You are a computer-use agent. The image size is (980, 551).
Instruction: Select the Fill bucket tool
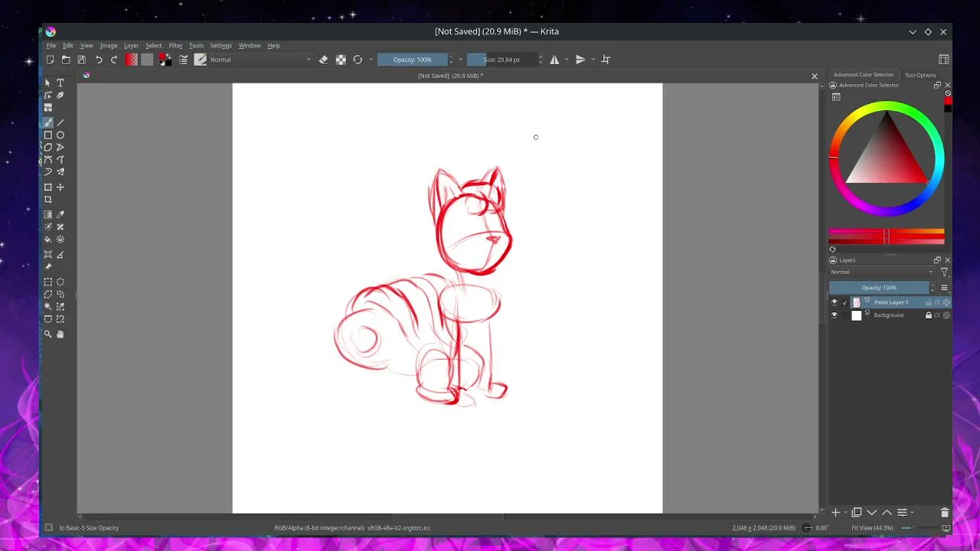pos(48,239)
